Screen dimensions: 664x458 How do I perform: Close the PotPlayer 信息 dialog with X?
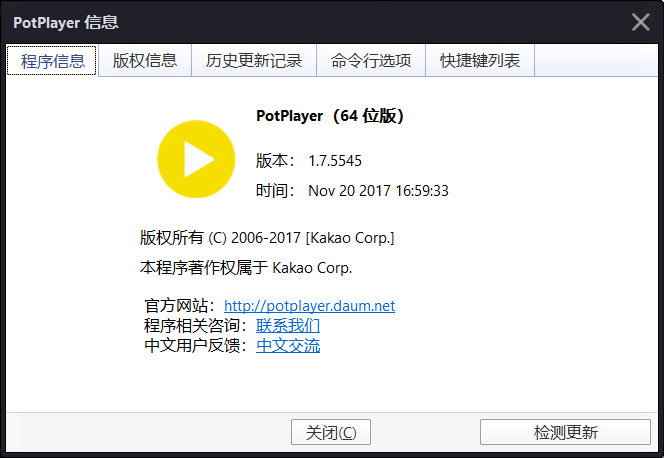[x=641, y=22]
